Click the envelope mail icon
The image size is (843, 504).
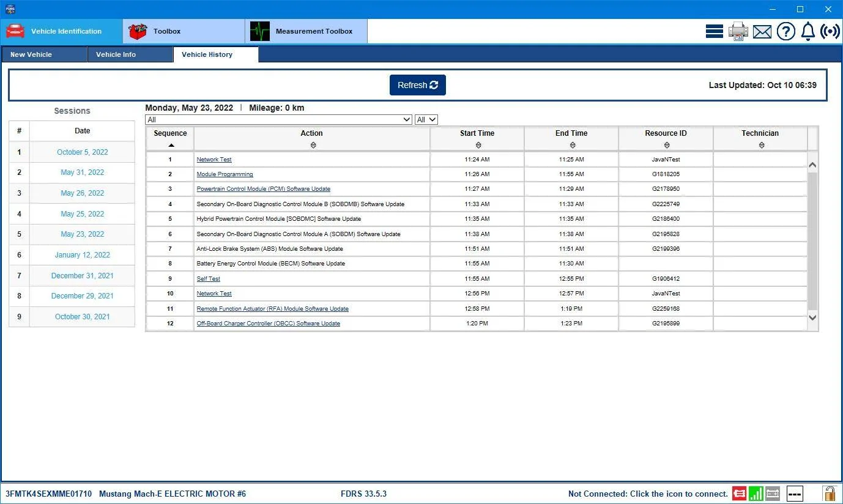point(762,32)
